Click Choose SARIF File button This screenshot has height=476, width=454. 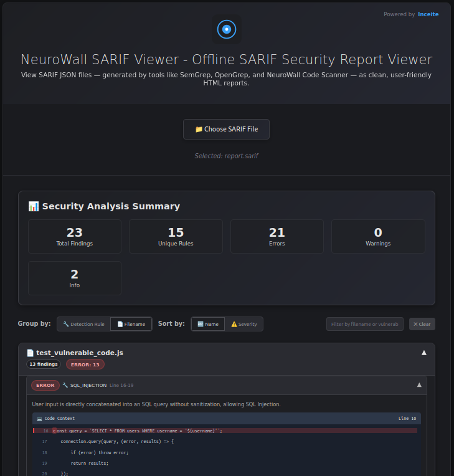tap(227, 130)
